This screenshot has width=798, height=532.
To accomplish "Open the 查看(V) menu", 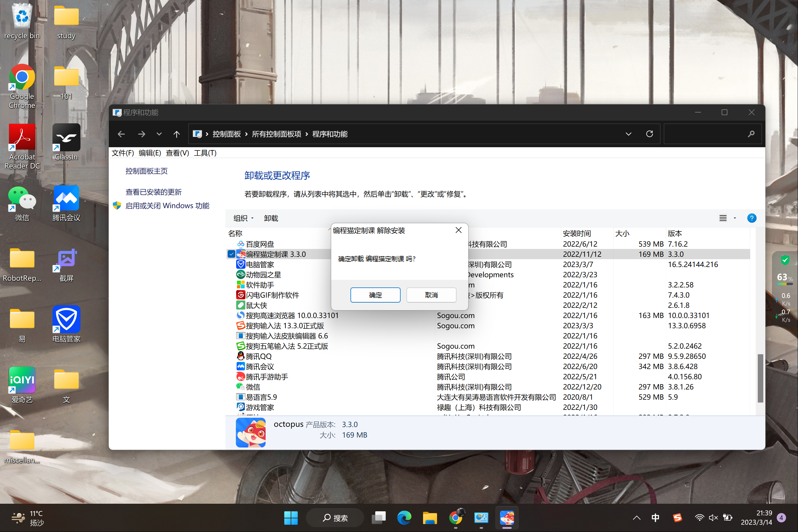I will pyautogui.click(x=177, y=153).
